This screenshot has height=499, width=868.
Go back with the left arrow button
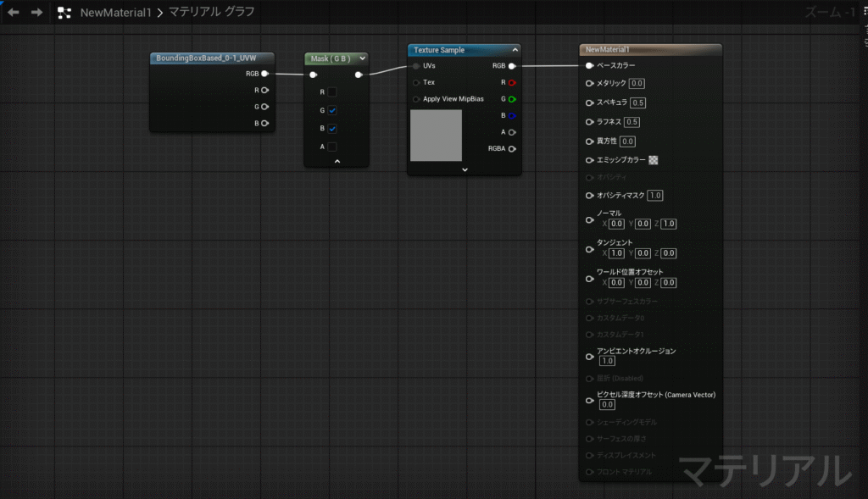[x=14, y=12]
